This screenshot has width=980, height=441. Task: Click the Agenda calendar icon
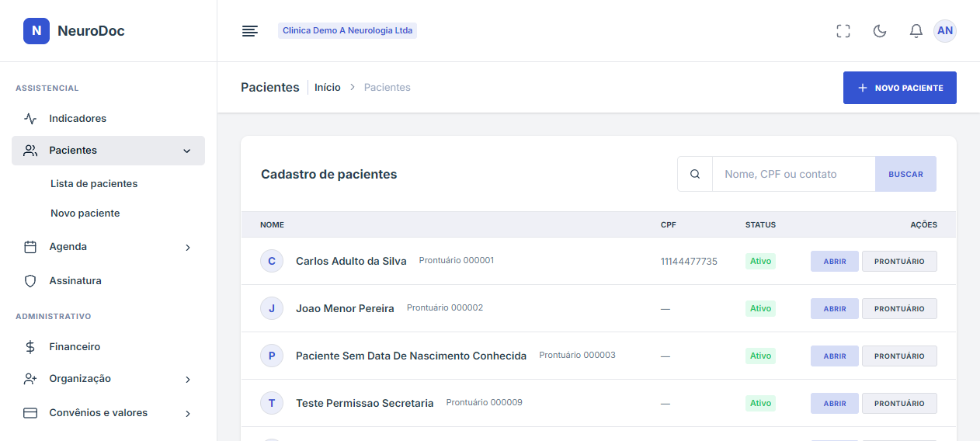pos(30,247)
